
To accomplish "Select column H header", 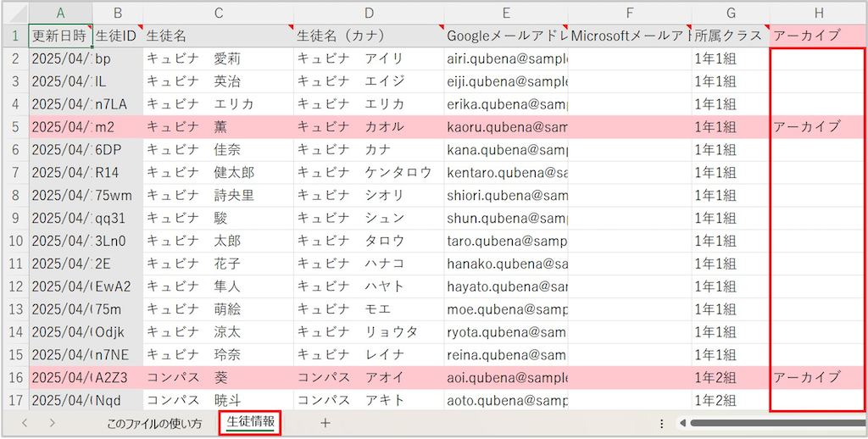I will click(x=818, y=13).
